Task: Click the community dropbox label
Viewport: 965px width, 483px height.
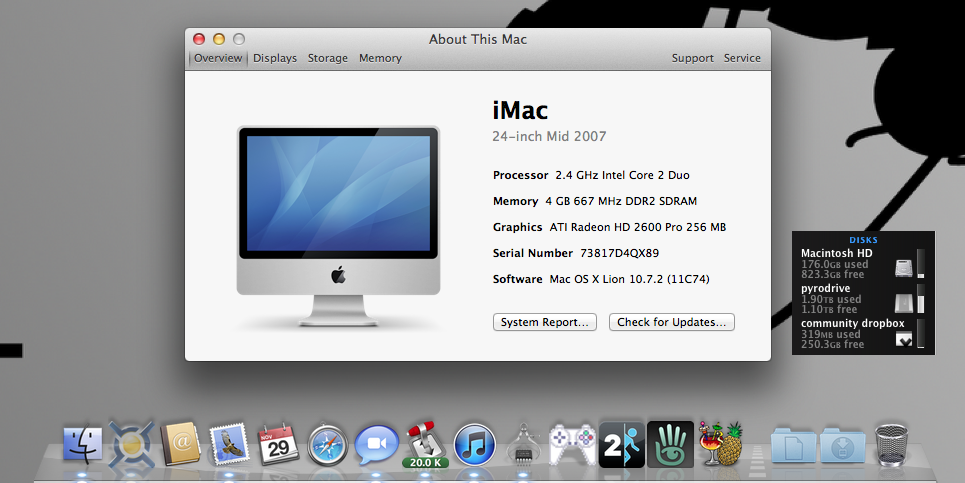Action: point(852,323)
